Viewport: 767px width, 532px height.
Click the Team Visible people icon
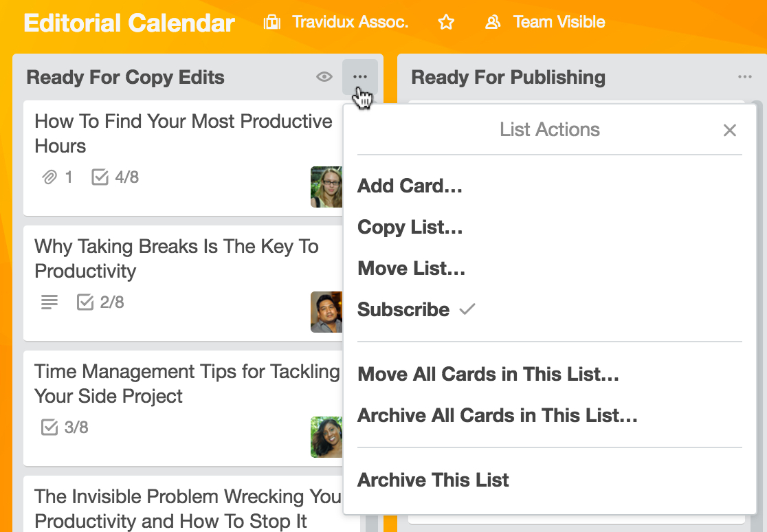click(493, 22)
